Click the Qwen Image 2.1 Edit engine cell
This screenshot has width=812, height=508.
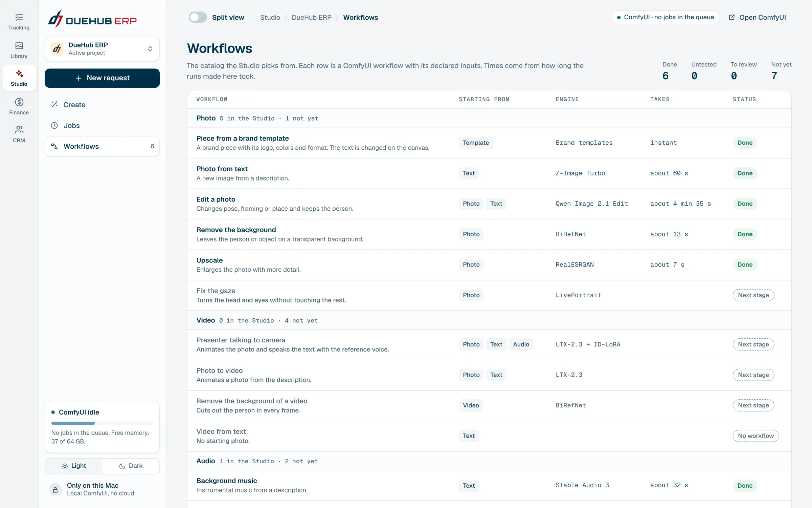coord(592,204)
